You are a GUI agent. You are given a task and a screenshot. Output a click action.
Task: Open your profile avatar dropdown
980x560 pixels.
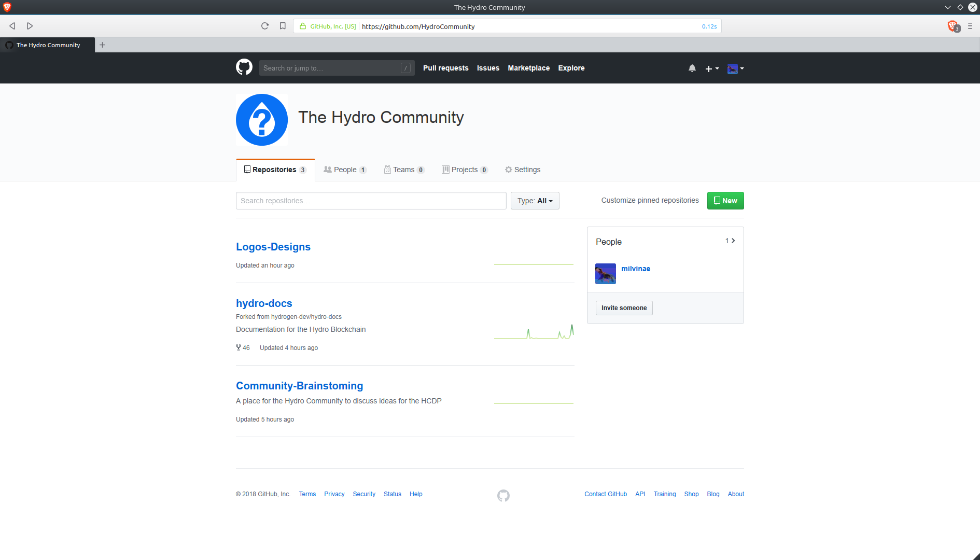735,68
